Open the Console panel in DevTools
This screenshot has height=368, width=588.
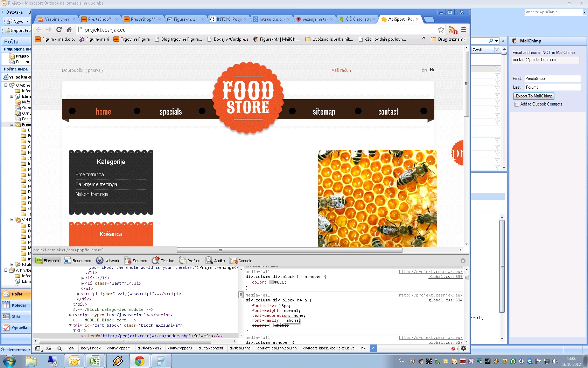(241, 260)
